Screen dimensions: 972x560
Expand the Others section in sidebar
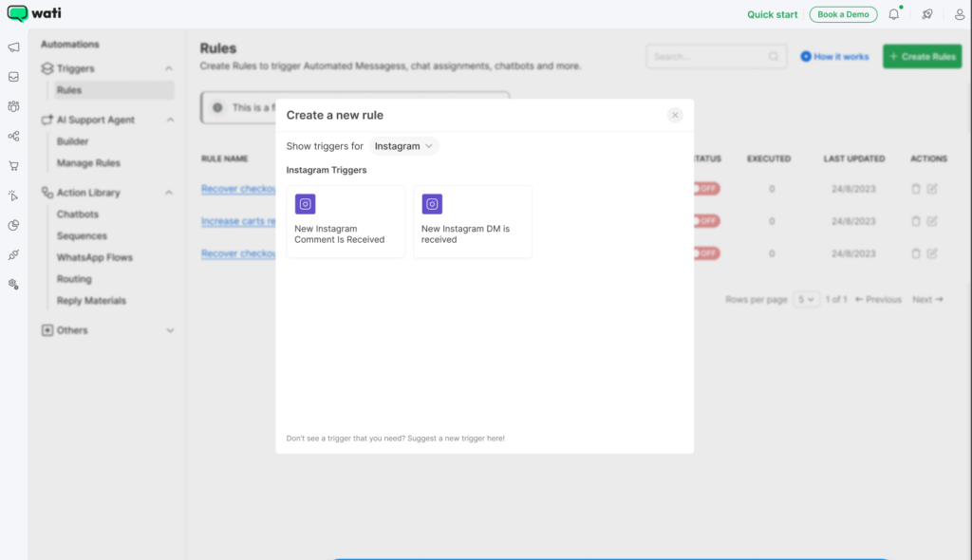pos(170,330)
